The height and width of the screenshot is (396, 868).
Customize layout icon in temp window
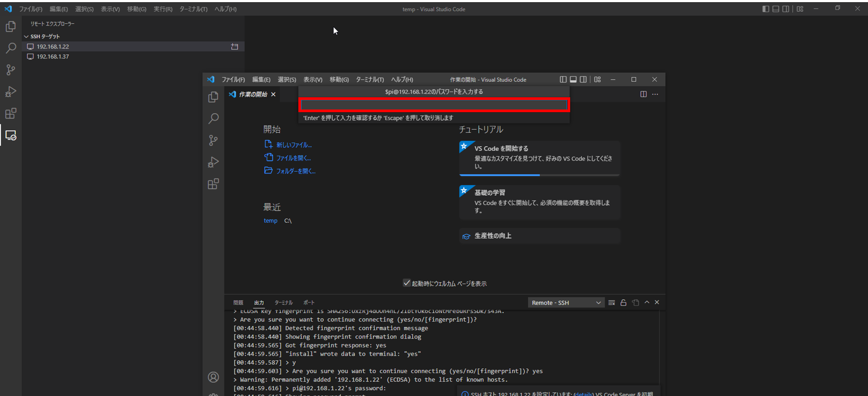800,9
